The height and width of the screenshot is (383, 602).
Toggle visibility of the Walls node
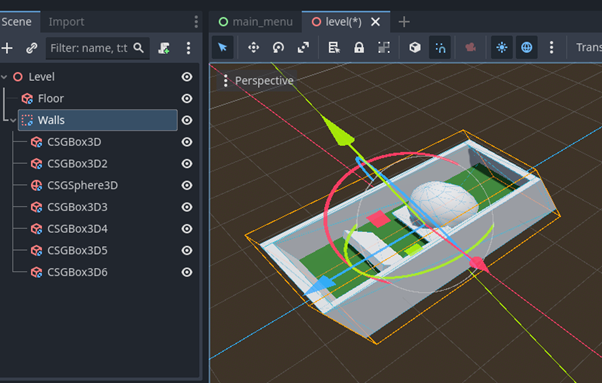(187, 120)
